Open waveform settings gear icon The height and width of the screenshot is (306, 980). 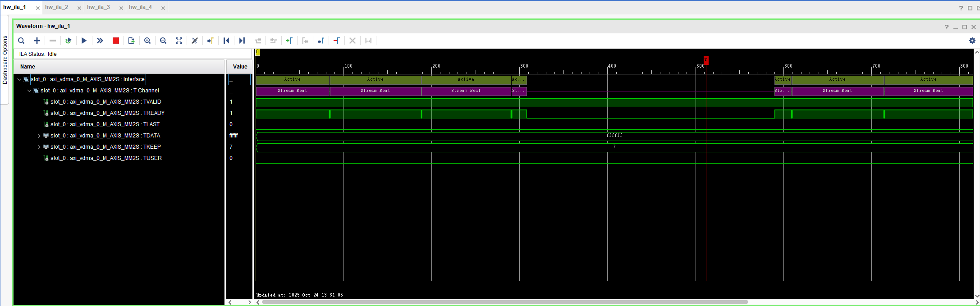[972, 41]
